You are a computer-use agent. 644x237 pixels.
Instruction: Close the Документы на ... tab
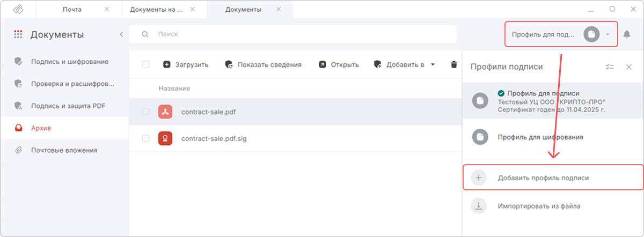pos(192,9)
